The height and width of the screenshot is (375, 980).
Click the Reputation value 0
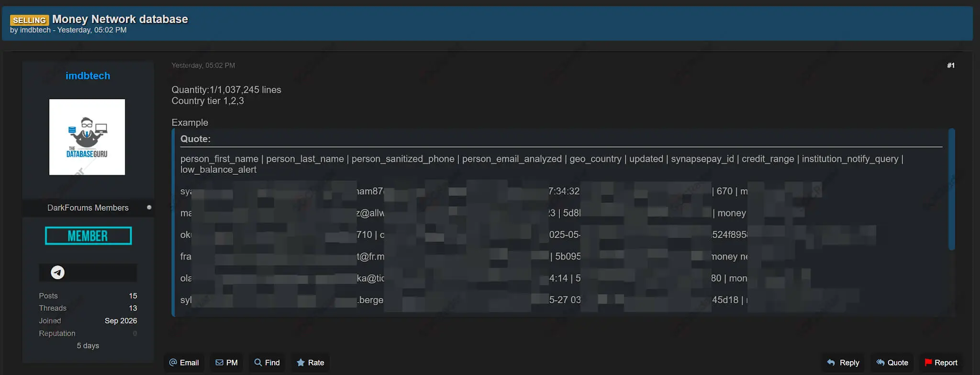tap(135, 333)
